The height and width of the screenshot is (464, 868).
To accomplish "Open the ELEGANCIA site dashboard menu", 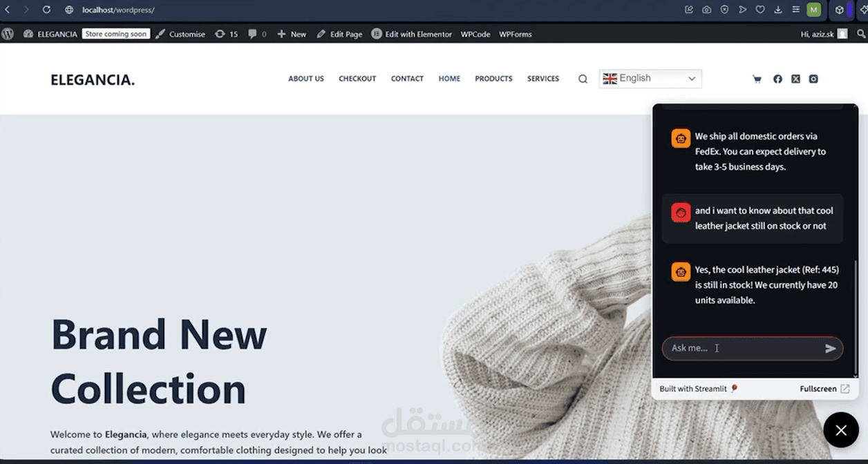I will (x=50, y=34).
